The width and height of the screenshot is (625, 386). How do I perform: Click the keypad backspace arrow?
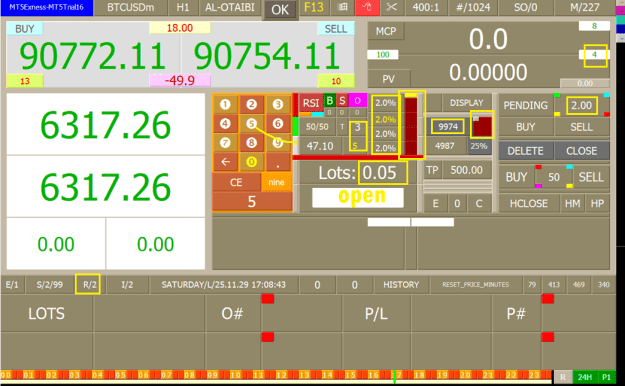225,162
